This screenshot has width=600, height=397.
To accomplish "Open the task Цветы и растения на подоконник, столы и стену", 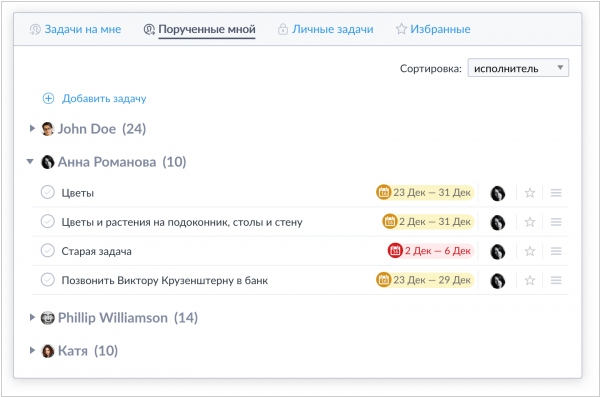I will [x=182, y=222].
